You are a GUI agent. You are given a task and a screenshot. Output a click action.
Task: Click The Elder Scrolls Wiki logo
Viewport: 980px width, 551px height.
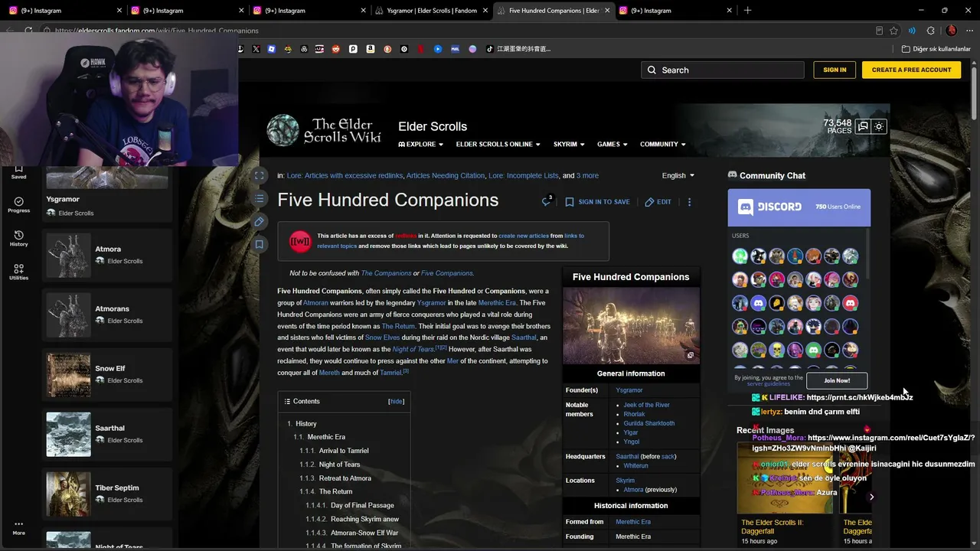coord(324,131)
